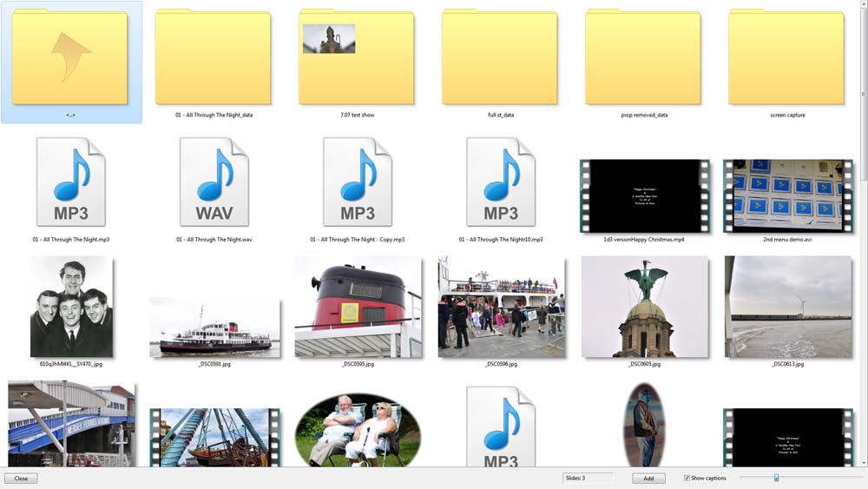Viewport: 868px width, 489px height.
Task: Select the '1d3 versionHappy Christmas.mp4' video thumbnail
Action: [643, 195]
